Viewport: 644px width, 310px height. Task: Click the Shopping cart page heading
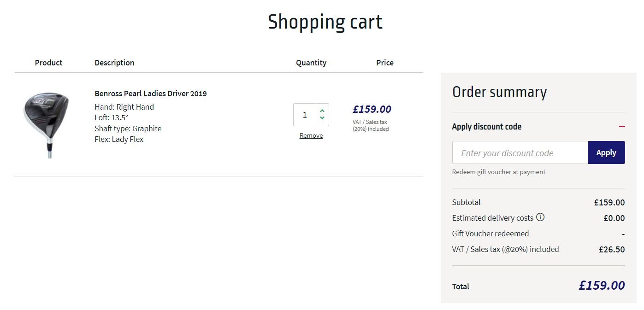325,22
